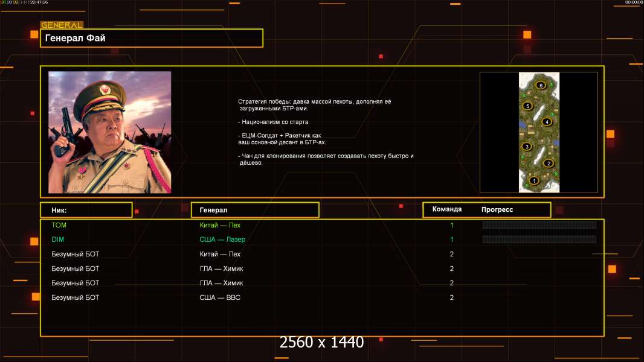The height and width of the screenshot is (362, 644).
Task: Click the "ЕЦМ-Солдат + Ракетчик" tip
Action: pos(282,139)
